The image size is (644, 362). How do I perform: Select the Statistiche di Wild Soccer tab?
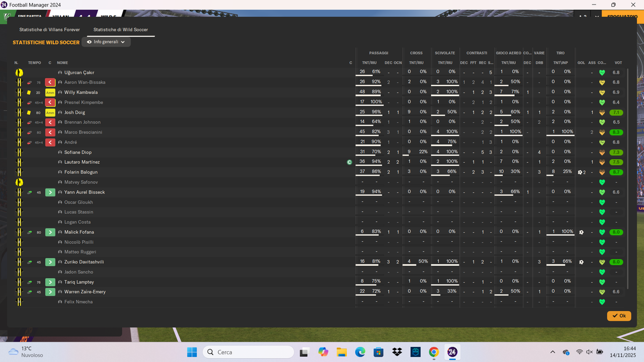click(121, 30)
